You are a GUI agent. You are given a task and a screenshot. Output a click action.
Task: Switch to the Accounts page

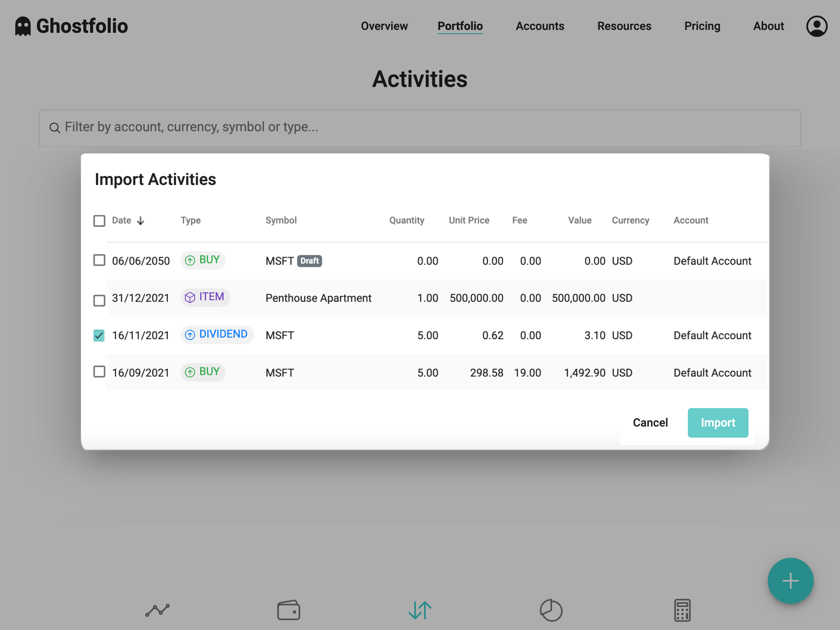point(539,26)
